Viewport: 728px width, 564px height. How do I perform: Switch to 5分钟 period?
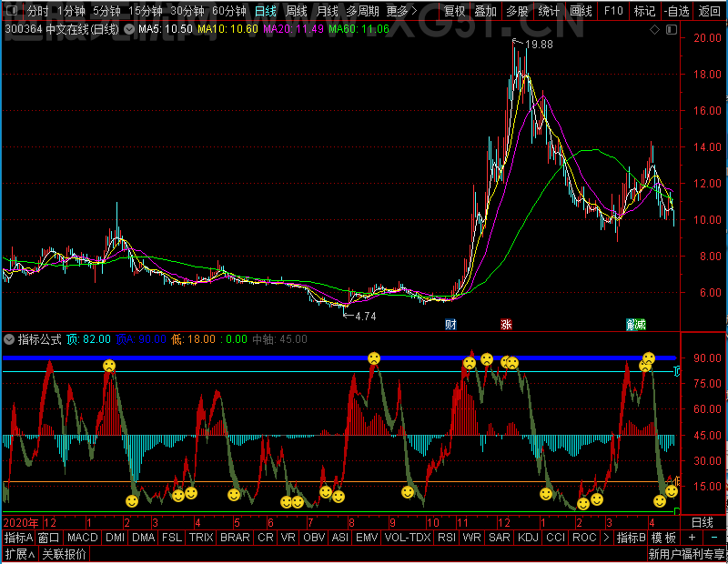[106, 11]
